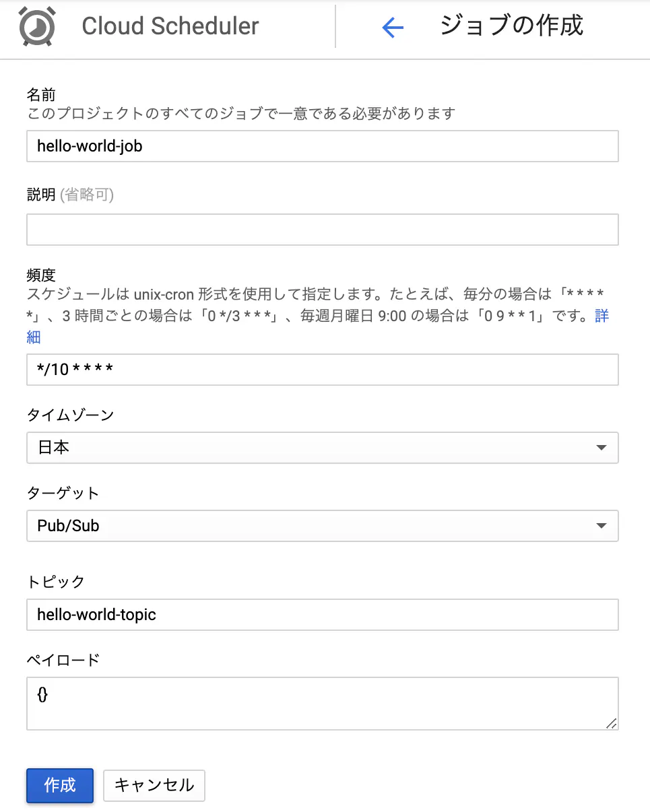Viewport: 650px width, 812px height.
Task: Expand the ターゲット combo box options
Action: tap(602, 526)
